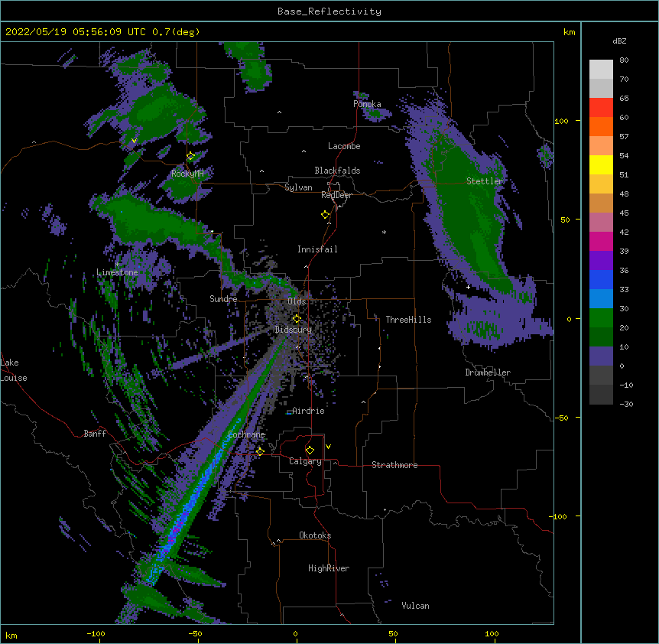Viewport: 659px width, 644px height.
Task: Click the yellow V marker northwest of RockyMH
Action: (x=134, y=141)
